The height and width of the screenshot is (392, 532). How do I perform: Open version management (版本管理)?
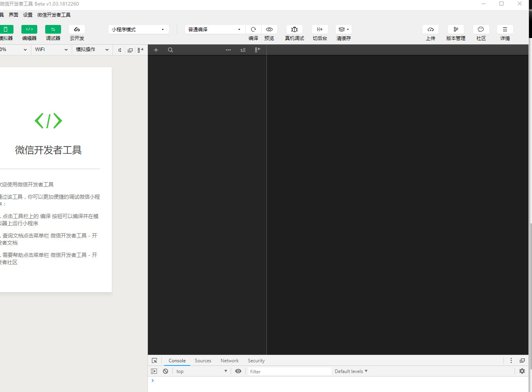(x=456, y=29)
